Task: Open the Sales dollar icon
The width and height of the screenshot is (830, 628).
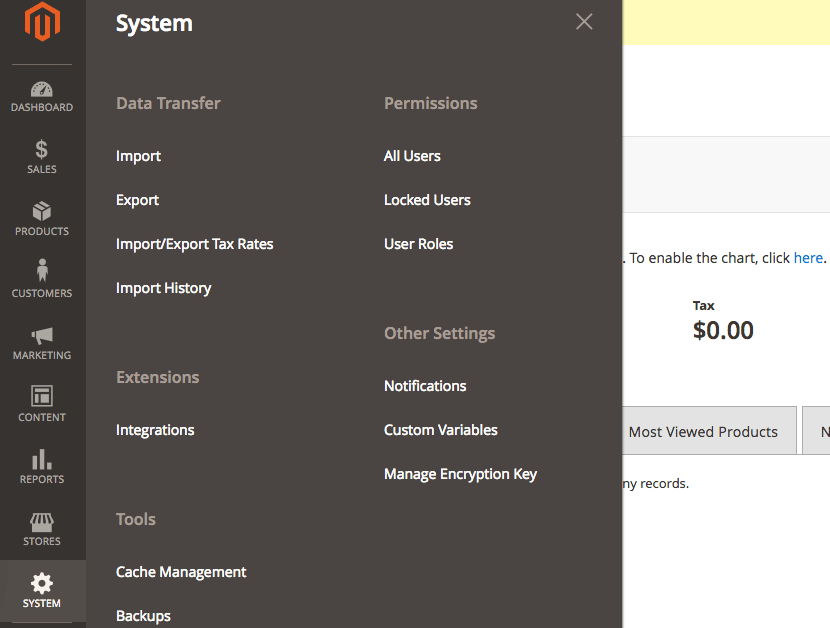Action: [42, 150]
